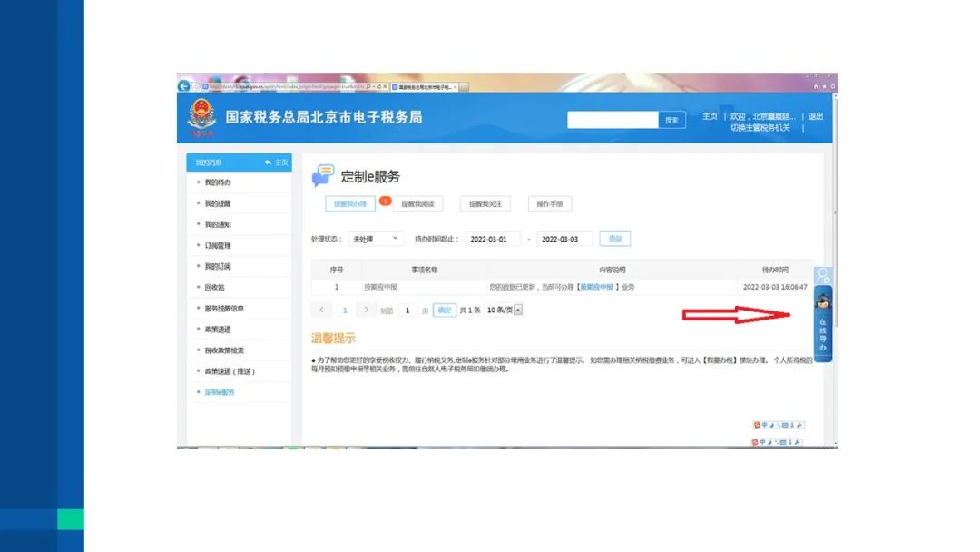The height and width of the screenshot is (552, 980).
Task: Click the browser favorites star icon
Action: 824,87
